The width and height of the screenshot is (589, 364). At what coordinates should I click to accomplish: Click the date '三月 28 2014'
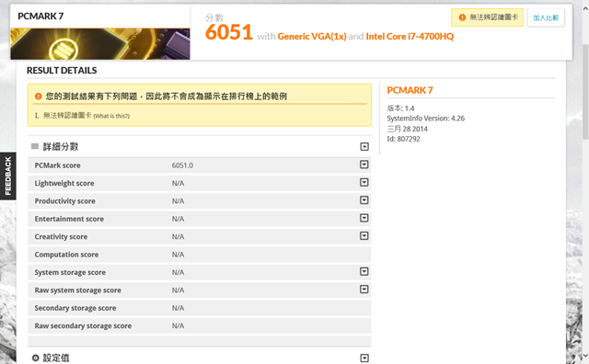click(407, 129)
